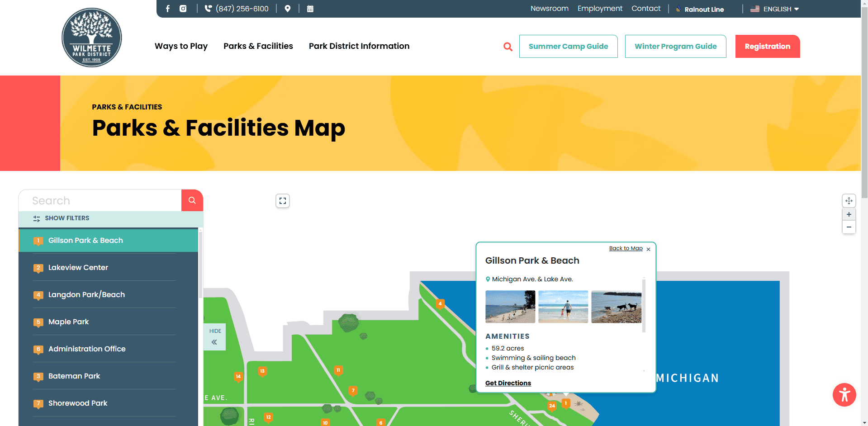Open the Ways to Play menu
The height and width of the screenshot is (426, 868).
[x=181, y=46]
